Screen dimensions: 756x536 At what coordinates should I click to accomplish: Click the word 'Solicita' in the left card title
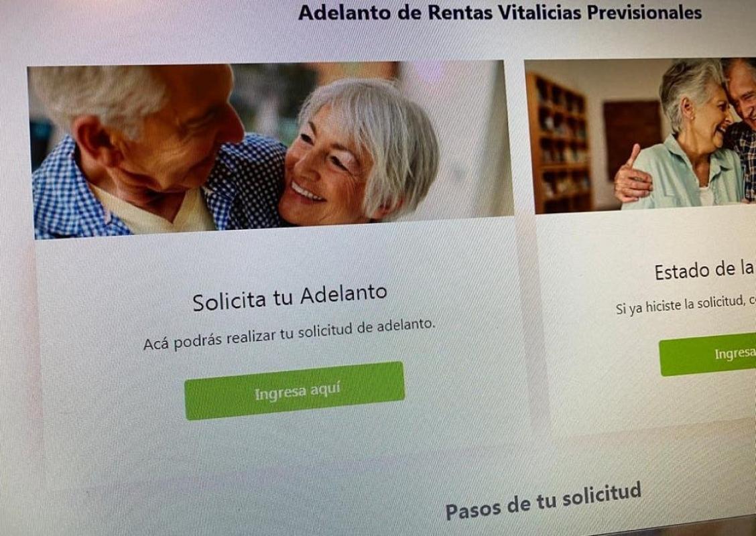[229, 301]
